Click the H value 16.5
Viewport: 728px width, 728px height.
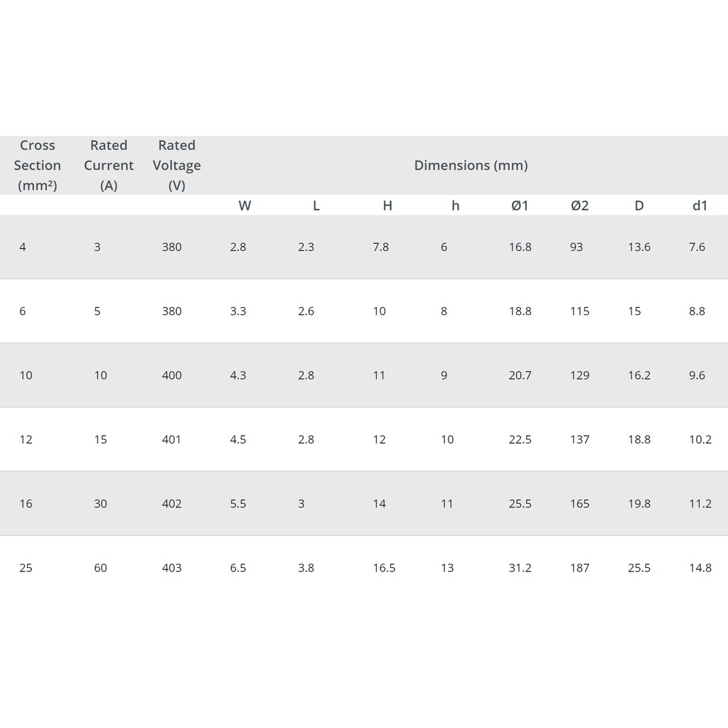[384, 567]
